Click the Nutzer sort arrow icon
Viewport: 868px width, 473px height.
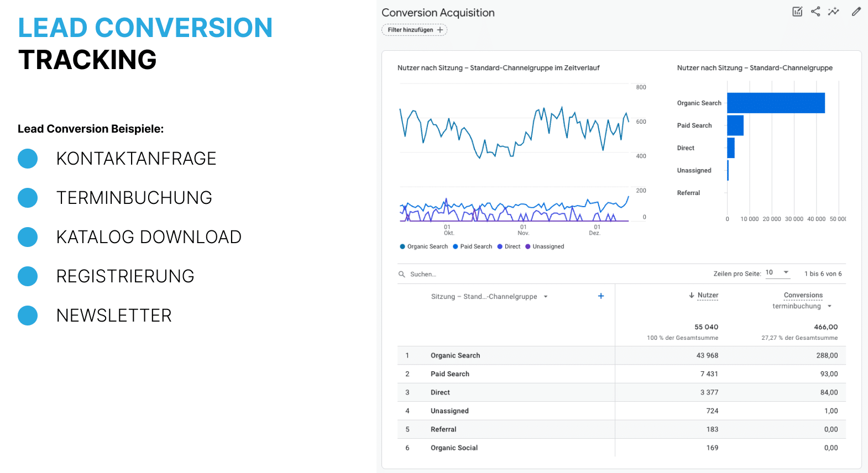pyautogui.click(x=691, y=296)
